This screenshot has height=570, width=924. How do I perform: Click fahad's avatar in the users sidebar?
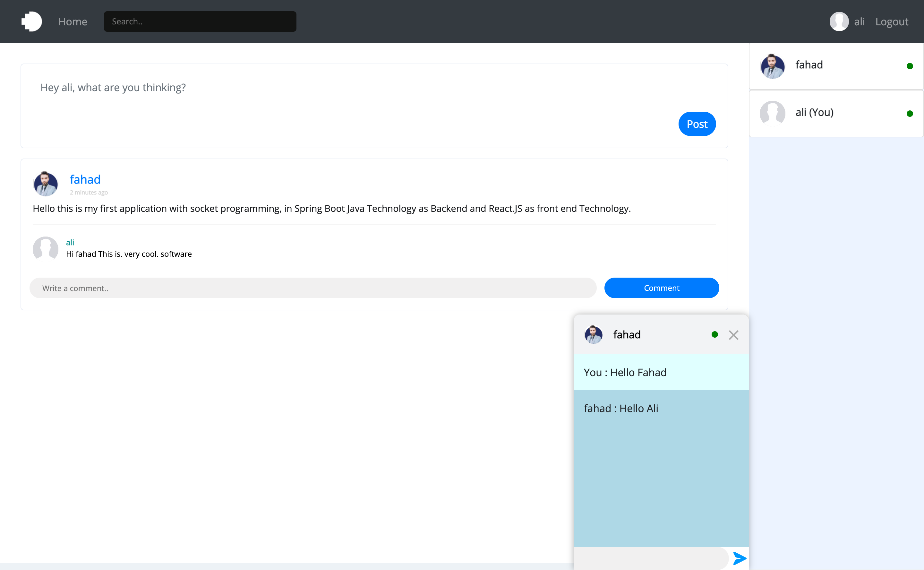773,66
